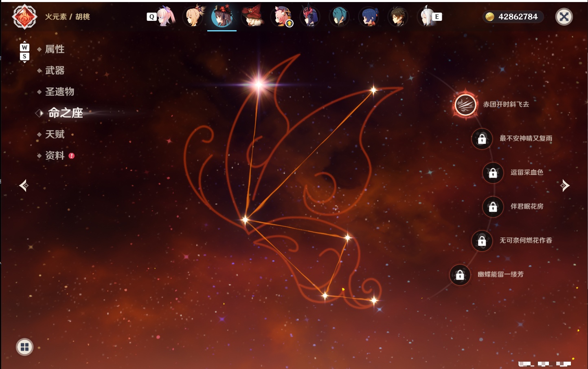
Task: Go to previous character with left arrow
Action: pyautogui.click(x=24, y=186)
